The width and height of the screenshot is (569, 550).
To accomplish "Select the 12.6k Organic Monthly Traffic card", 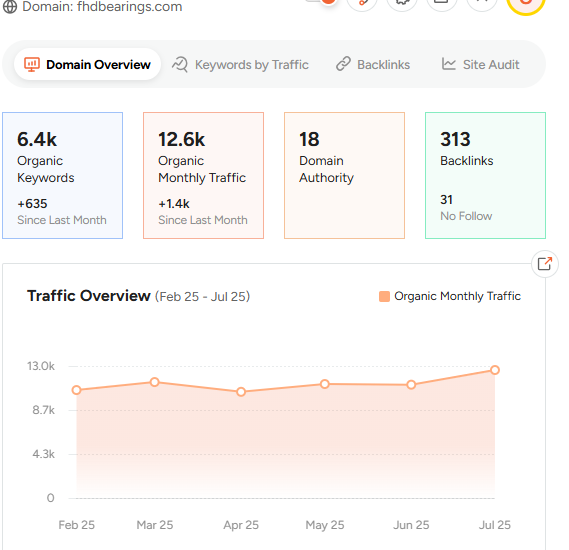I will 203,175.
